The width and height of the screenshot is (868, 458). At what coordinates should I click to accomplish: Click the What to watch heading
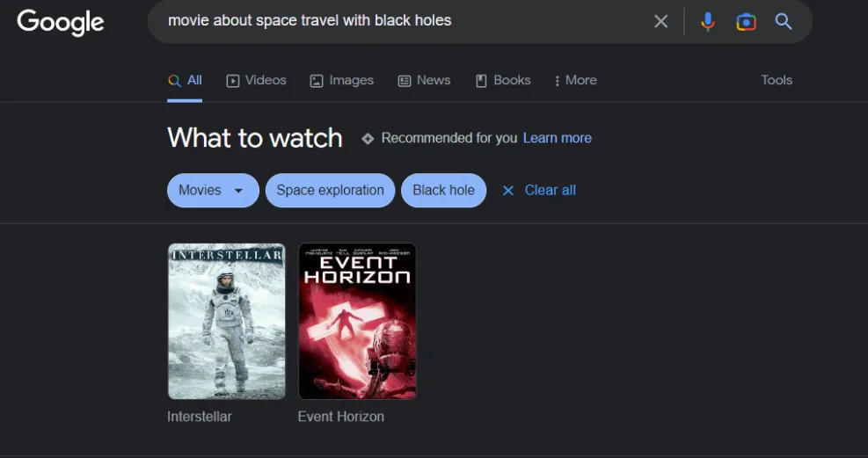click(255, 138)
